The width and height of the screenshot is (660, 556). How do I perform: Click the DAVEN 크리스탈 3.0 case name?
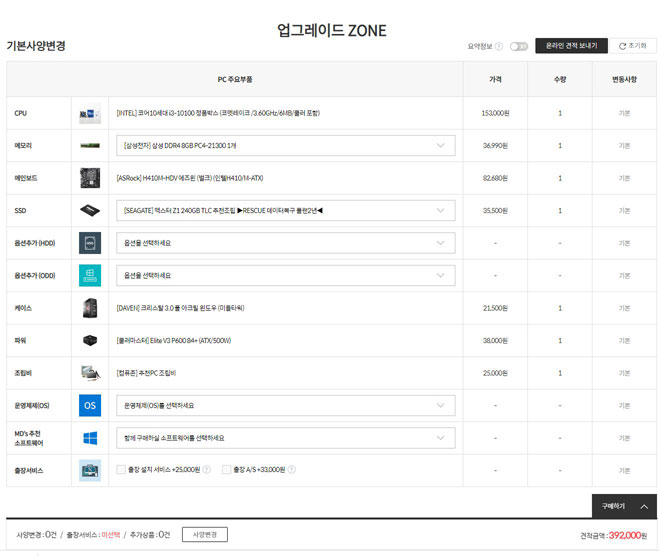tap(180, 308)
